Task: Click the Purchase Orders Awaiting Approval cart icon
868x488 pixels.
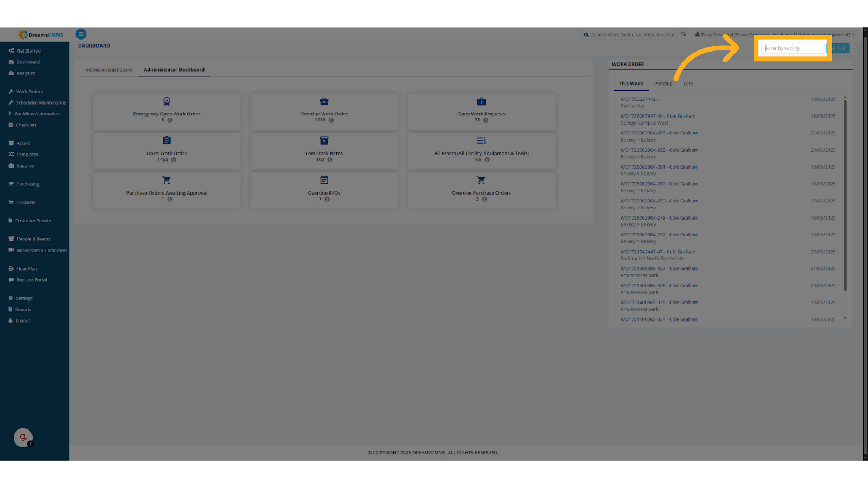Action: (167, 180)
